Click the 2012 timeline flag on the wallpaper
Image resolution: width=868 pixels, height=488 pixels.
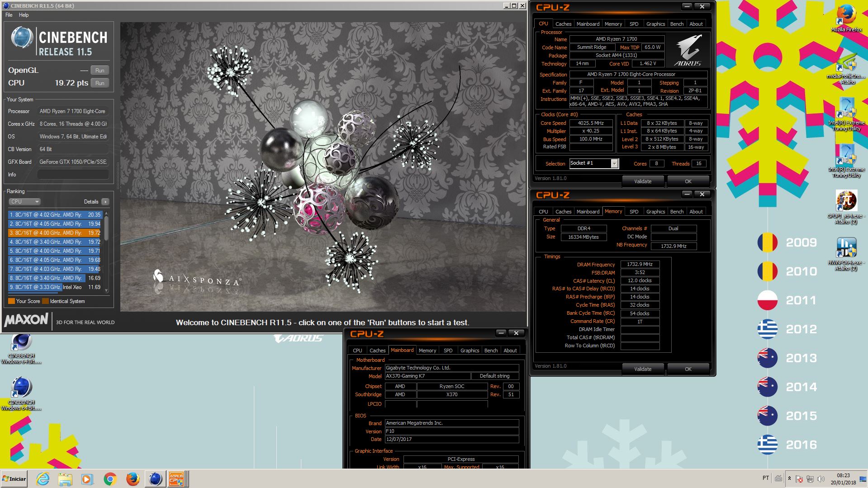coord(767,329)
